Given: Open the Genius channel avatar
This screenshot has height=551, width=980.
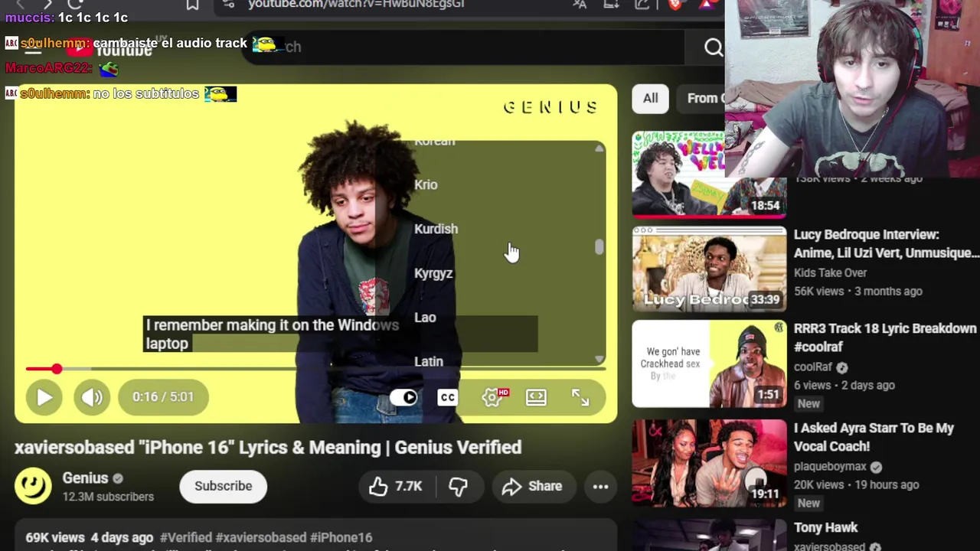Looking at the screenshot, I should tap(33, 486).
